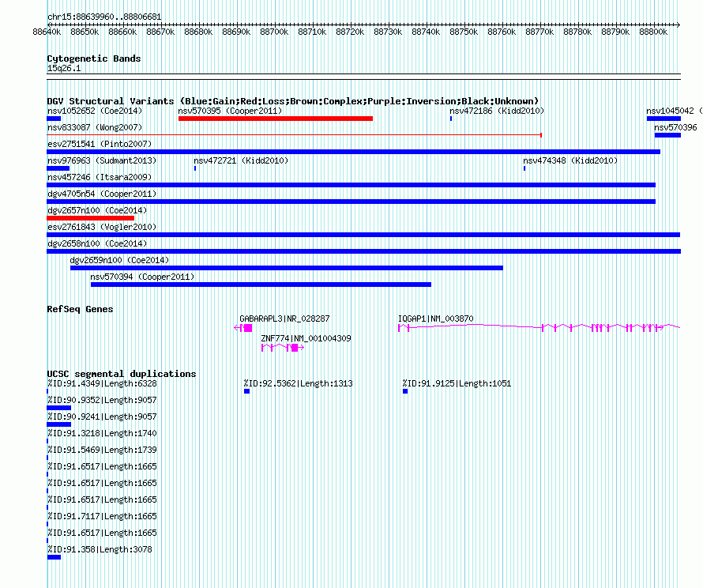Click the nsv472721 (Kidd2010) label

(241, 160)
